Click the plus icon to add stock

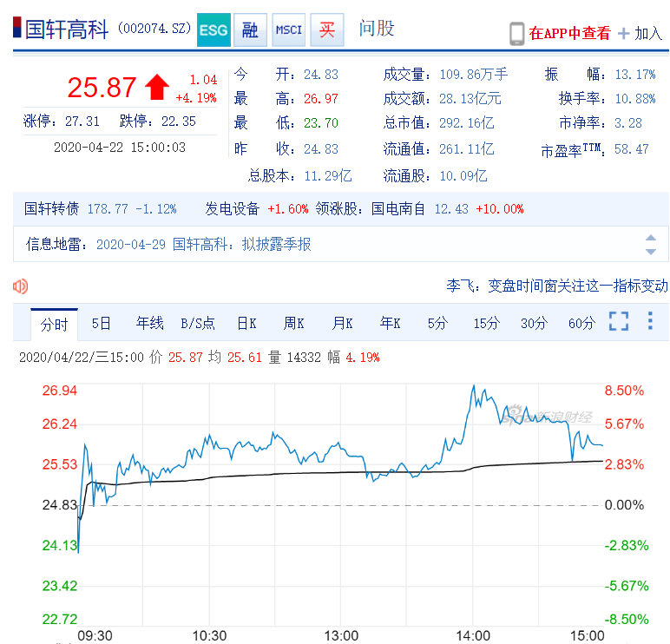623,34
